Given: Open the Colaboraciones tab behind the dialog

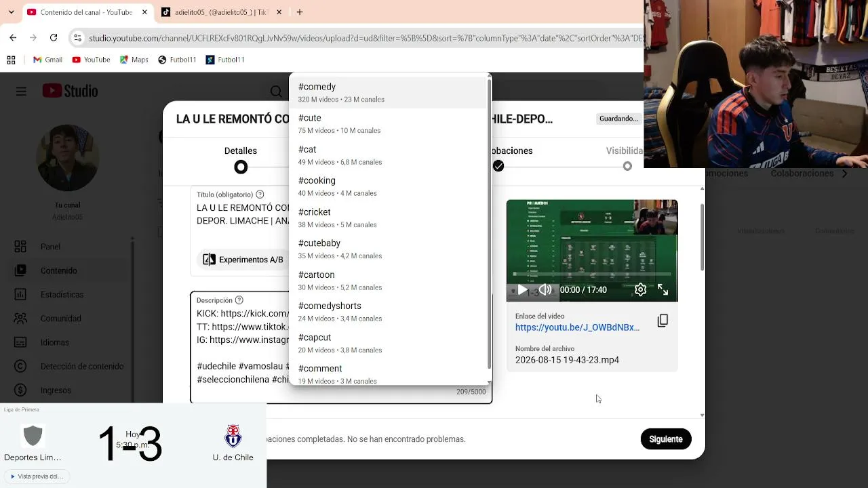Looking at the screenshot, I should (x=802, y=174).
